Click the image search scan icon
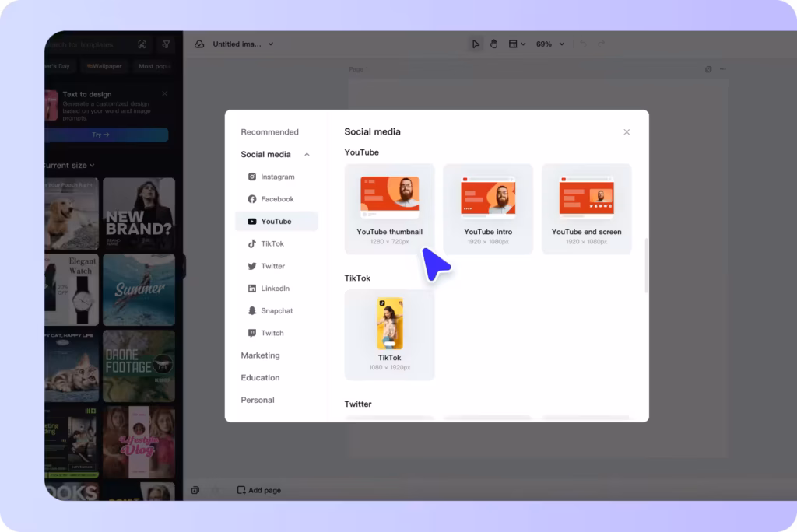The width and height of the screenshot is (797, 532). tap(142, 45)
